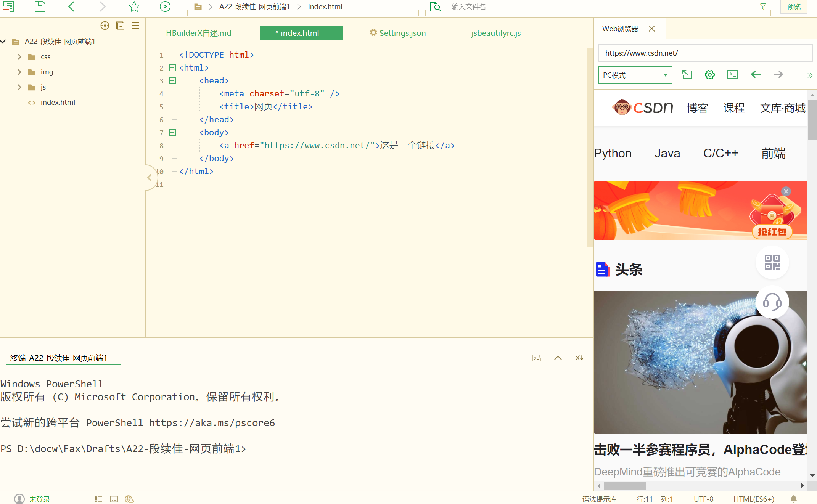
Task: Expand the css folder
Action: point(19,56)
